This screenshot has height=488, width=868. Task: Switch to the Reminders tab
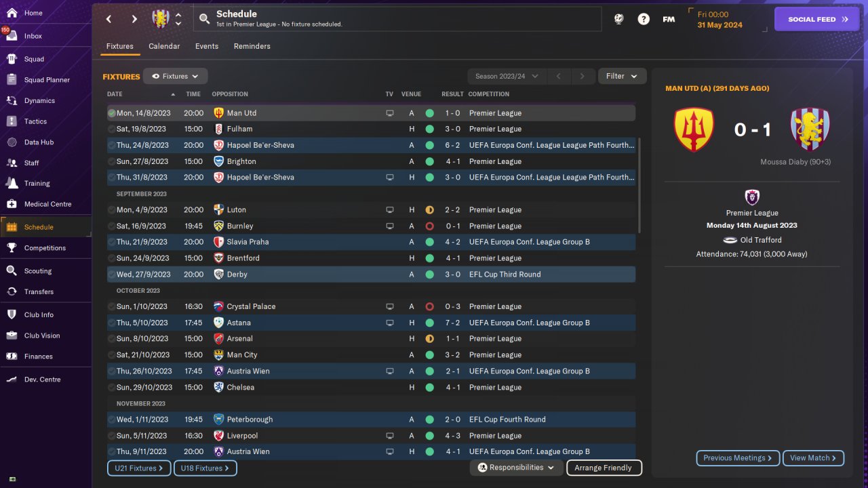(252, 46)
